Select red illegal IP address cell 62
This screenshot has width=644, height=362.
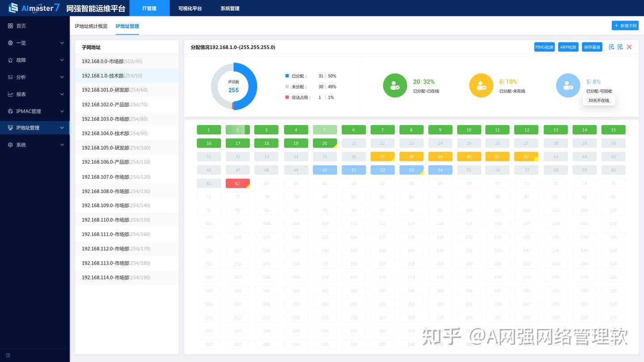237,184
